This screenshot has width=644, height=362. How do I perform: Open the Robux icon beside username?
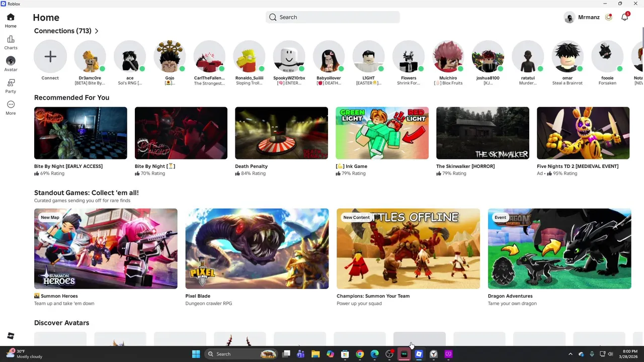click(x=608, y=17)
